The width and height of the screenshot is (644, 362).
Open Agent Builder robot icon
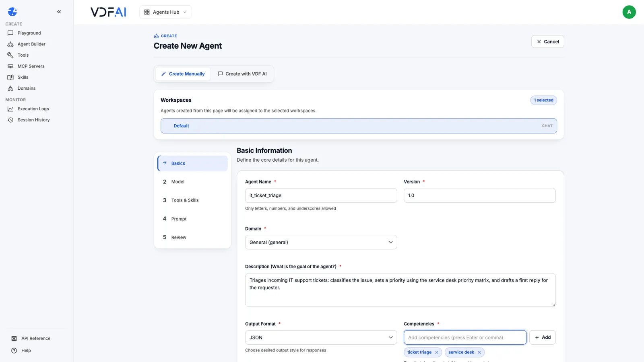pyautogui.click(x=10, y=44)
